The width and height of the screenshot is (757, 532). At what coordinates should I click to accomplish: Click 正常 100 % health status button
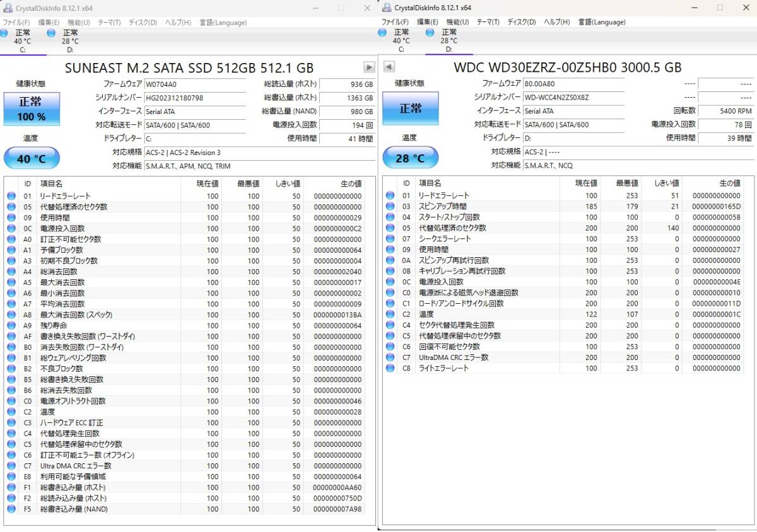(32, 108)
